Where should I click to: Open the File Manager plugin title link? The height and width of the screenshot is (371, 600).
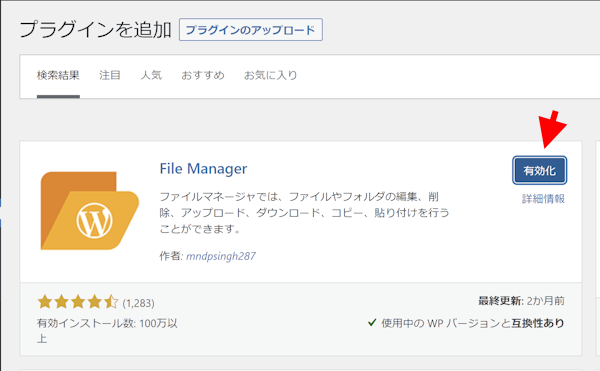(x=203, y=169)
